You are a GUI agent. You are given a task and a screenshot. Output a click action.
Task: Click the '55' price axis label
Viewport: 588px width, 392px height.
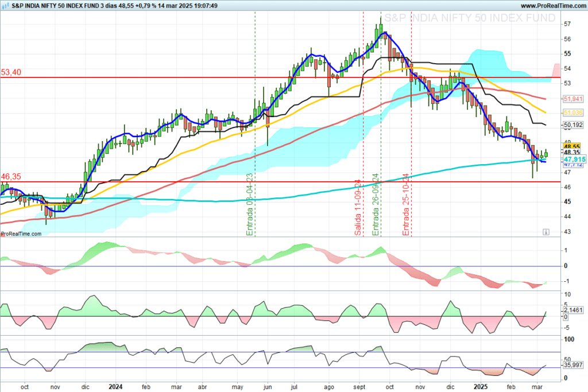[567, 53]
